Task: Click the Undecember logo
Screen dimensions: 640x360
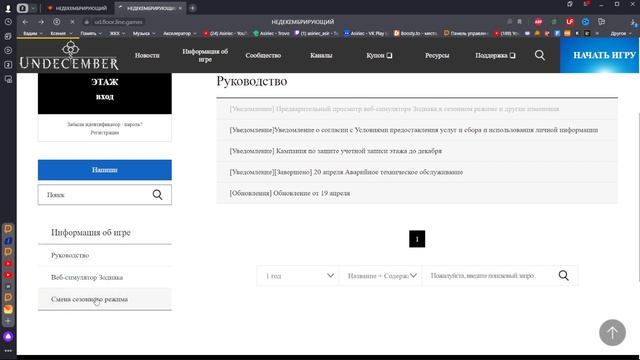Action: 69,55
